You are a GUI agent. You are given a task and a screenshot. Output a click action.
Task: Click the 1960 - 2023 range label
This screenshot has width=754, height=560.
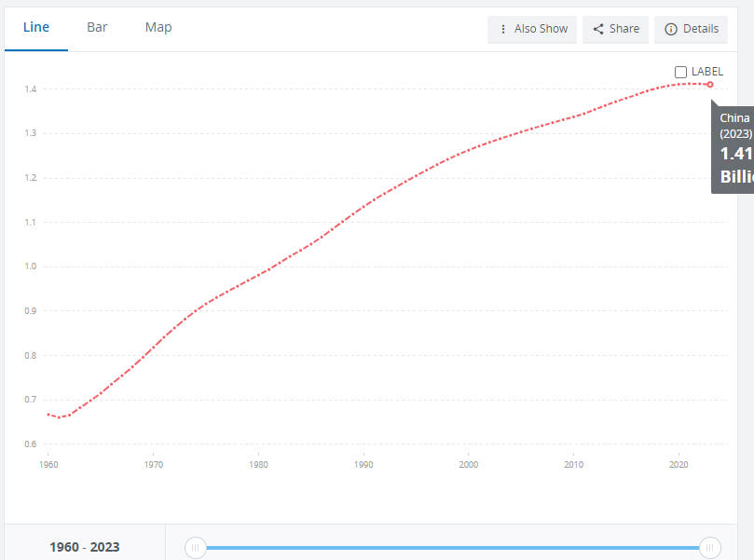84,548
